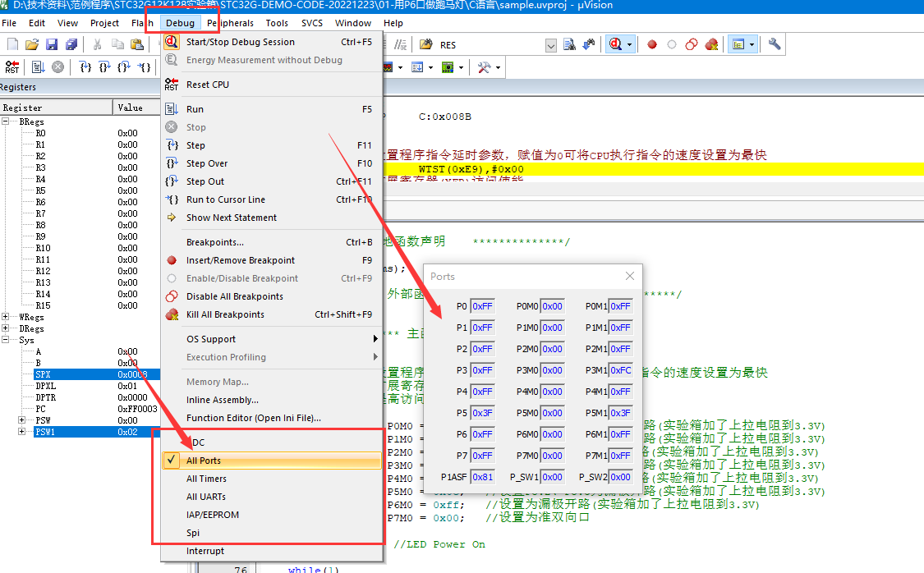Click the Run to Cursor Line toolbar icon
The width and height of the screenshot is (924, 573).
(144, 67)
